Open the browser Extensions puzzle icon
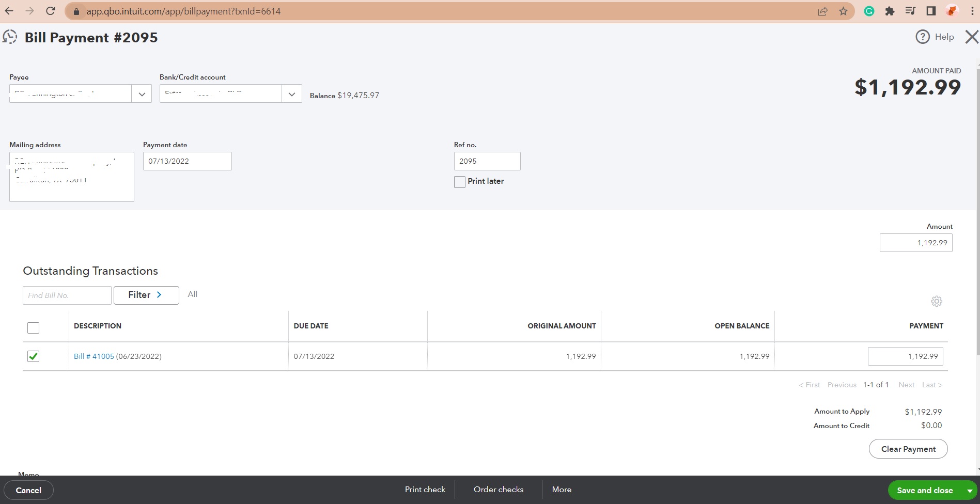Screen dimensions: 980x504 889,11
